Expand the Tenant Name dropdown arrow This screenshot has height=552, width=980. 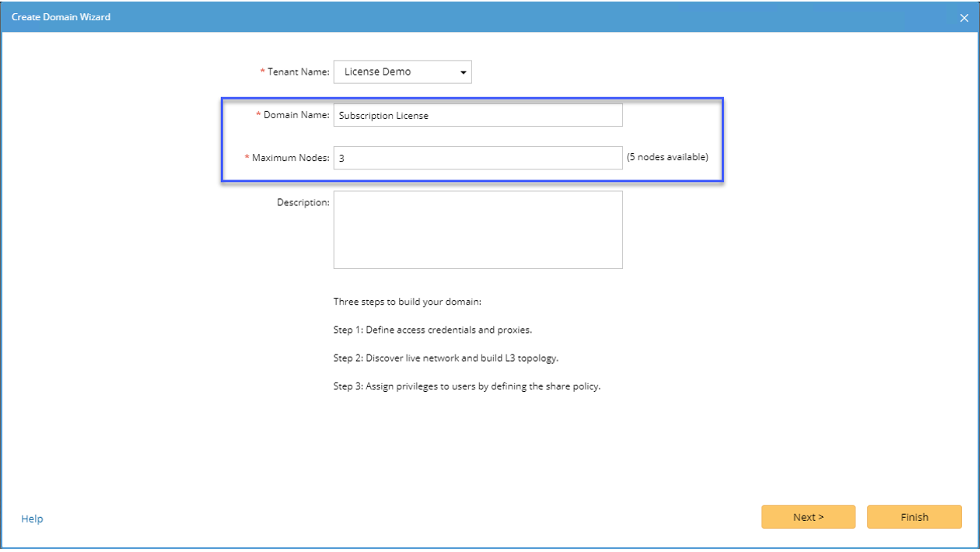click(x=464, y=72)
